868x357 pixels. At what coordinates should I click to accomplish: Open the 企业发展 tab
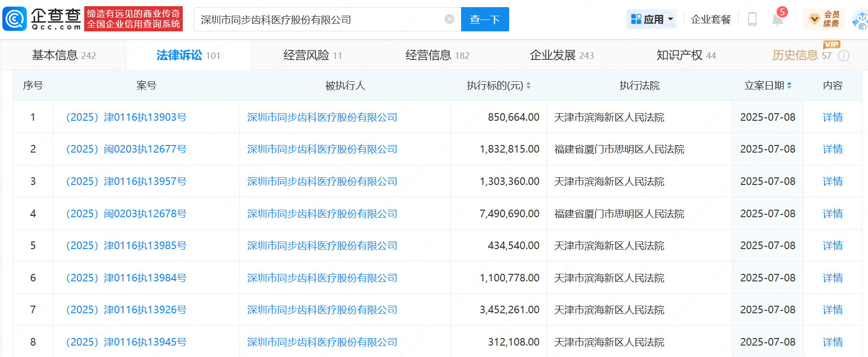coord(562,55)
